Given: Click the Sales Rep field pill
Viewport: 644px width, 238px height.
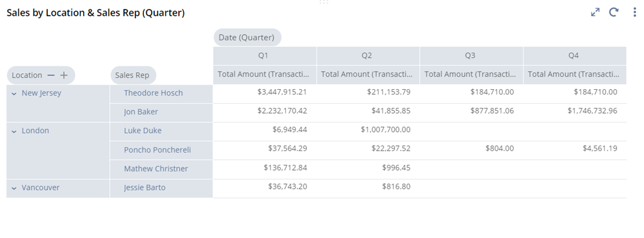Looking at the screenshot, I should (x=132, y=75).
